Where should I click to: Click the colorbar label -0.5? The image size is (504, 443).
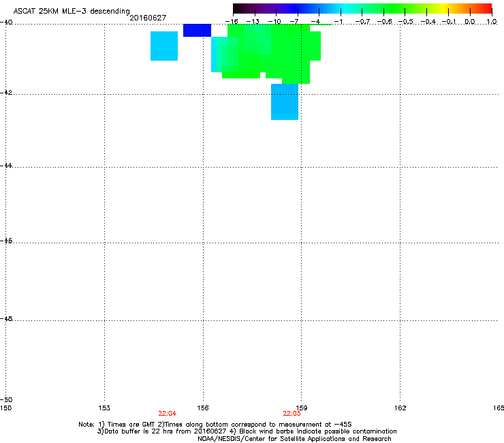pyautogui.click(x=406, y=22)
